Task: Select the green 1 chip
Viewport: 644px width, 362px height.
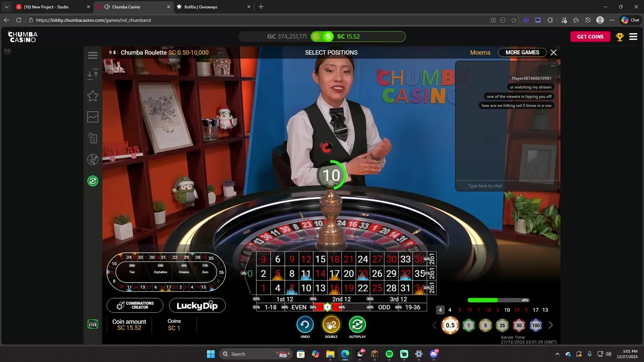Action: pyautogui.click(x=468, y=325)
